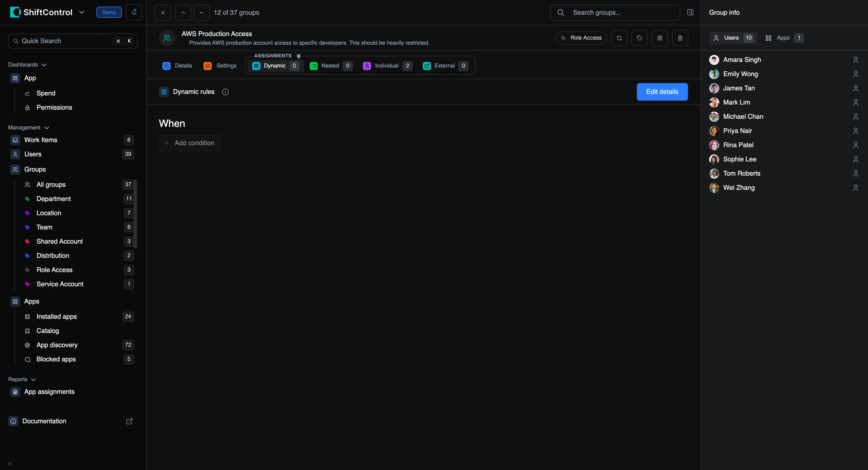Click Add condition button

point(190,143)
